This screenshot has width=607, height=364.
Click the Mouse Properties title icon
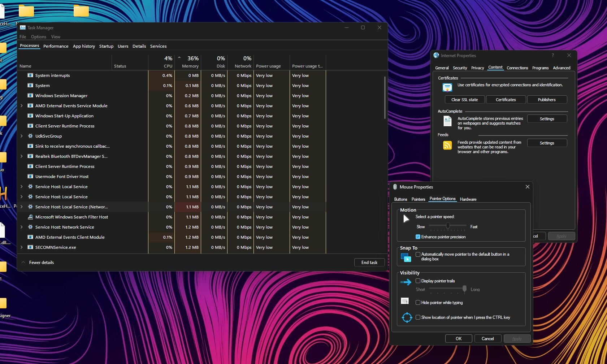pos(395,187)
